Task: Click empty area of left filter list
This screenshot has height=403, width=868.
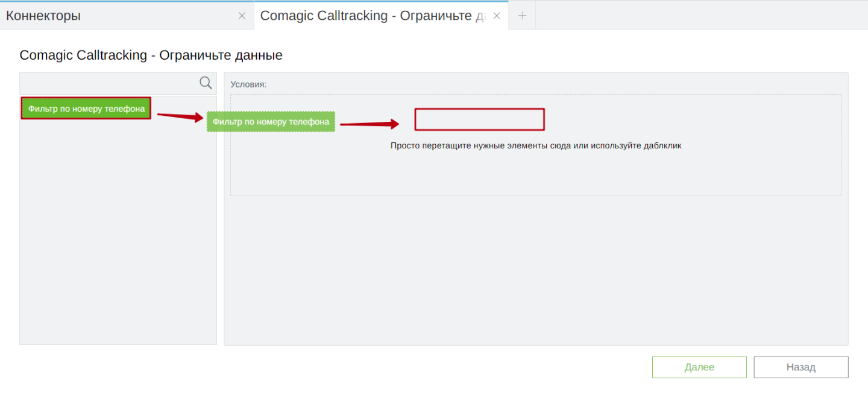Action: pyautogui.click(x=118, y=241)
